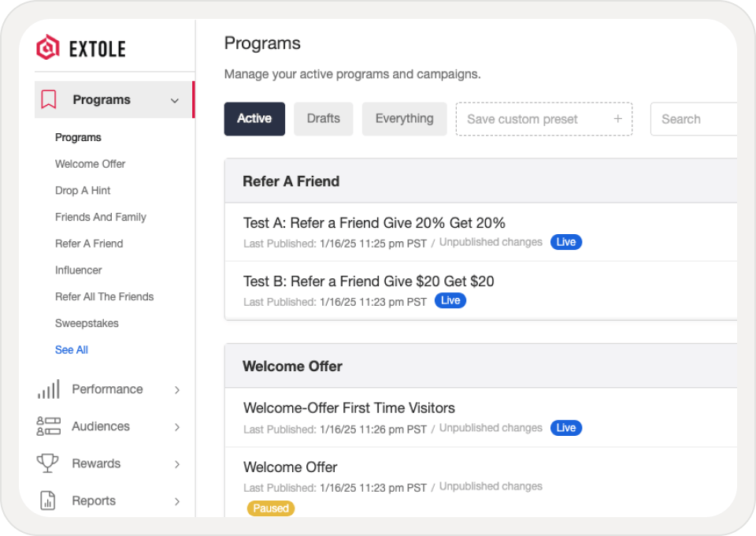Click the Programs bookmark icon
Image resolution: width=756 pixels, height=536 pixels.
[49, 99]
